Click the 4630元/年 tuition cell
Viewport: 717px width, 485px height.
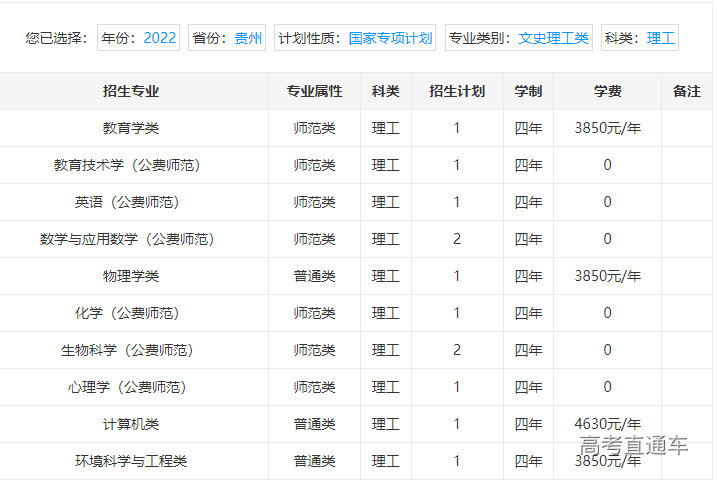[x=607, y=424]
